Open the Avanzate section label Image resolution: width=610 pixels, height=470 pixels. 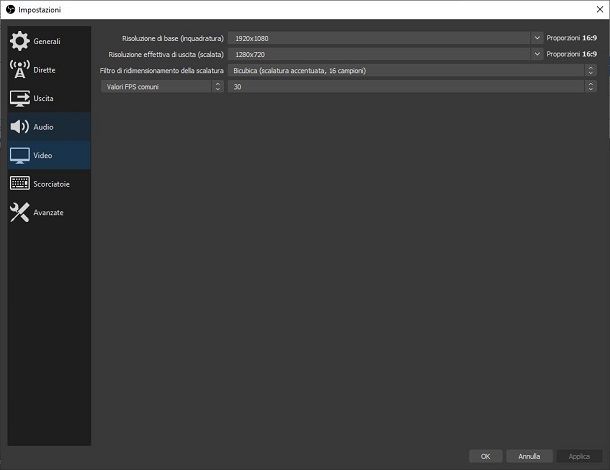point(48,212)
